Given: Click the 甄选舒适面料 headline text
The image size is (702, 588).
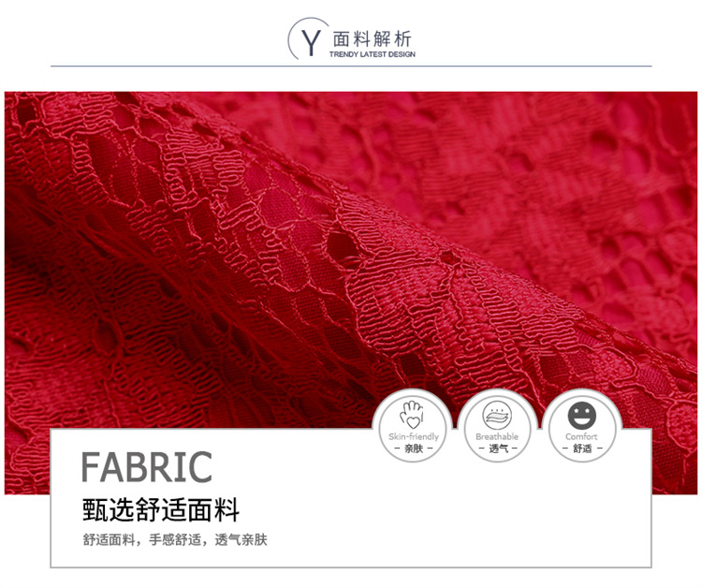Looking at the screenshot, I should pos(161,509).
